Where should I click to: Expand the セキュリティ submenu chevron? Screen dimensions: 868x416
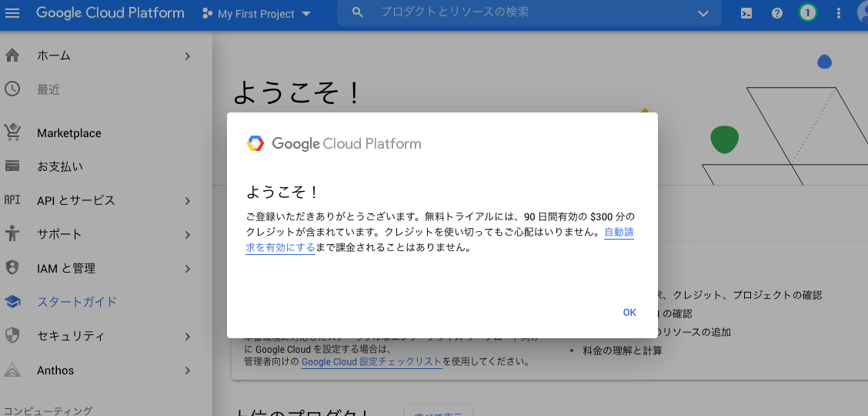click(x=188, y=336)
